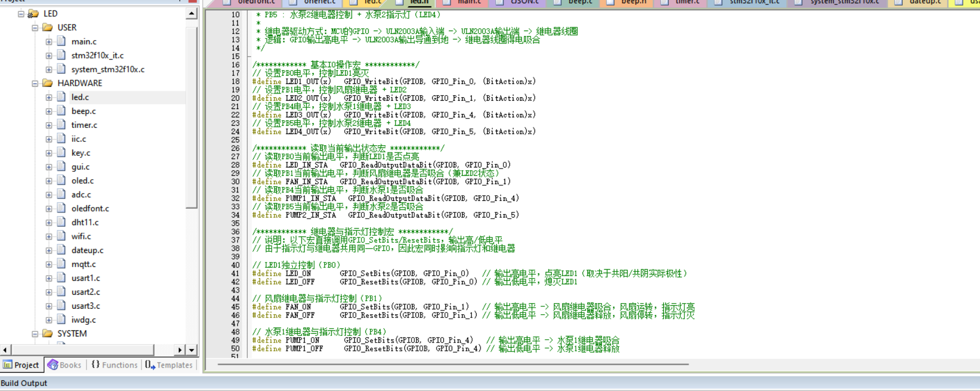Collapse the HARDWARE group in project tree
This screenshot has height=391, width=980.
click(x=35, y=83)
